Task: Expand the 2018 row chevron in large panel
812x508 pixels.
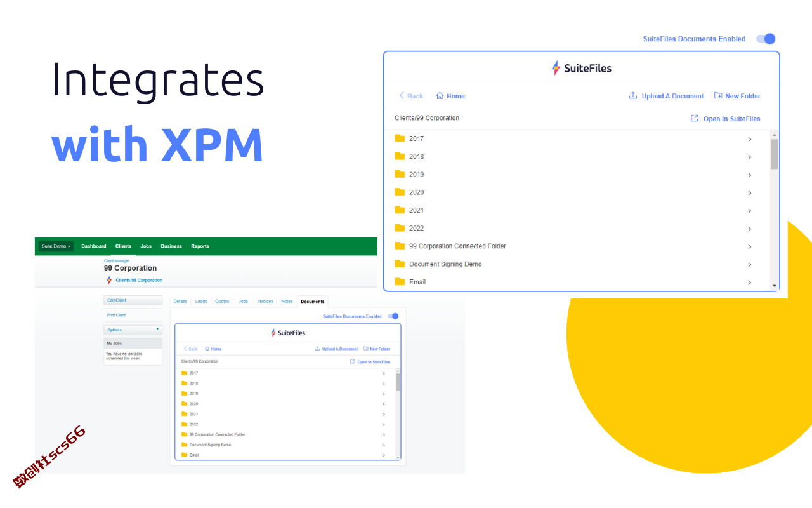Action: 750,157
